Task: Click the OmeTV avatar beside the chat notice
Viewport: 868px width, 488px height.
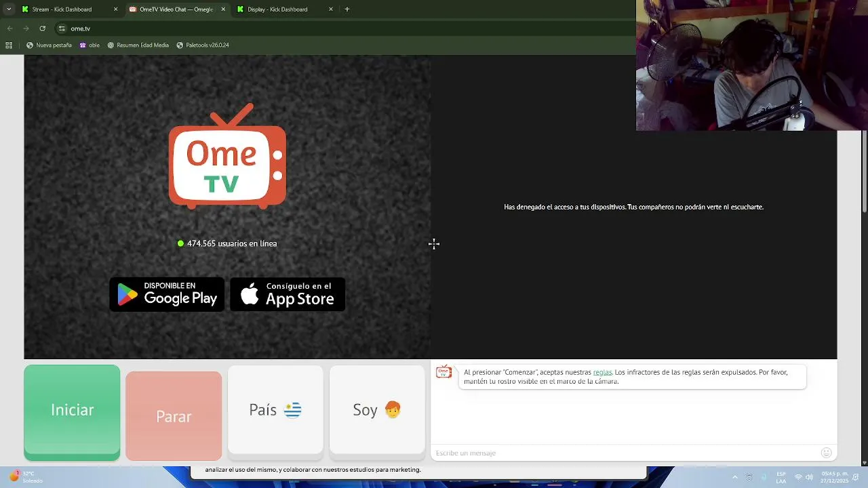Action: 443,371
